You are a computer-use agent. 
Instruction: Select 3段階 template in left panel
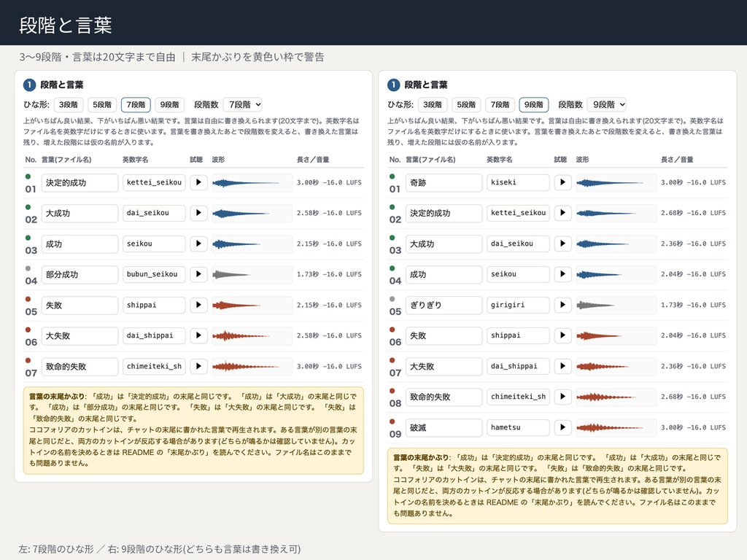(x=69, y=105)
